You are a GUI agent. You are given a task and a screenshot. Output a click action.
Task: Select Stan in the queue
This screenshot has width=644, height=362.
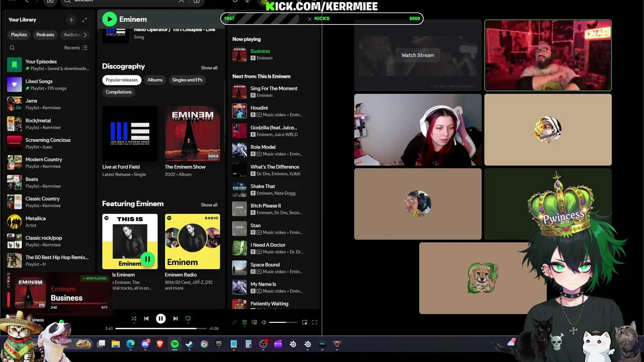[x=274, y=229]
